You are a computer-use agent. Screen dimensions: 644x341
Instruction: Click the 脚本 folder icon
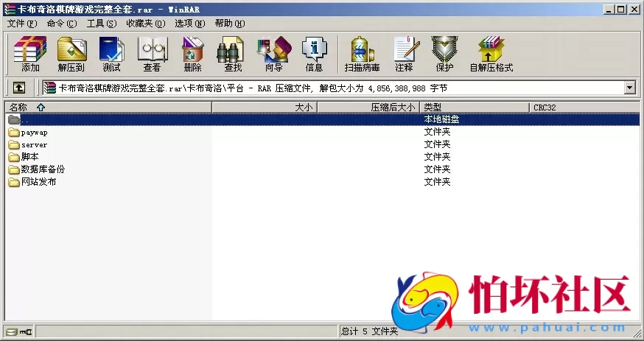point(15,157)
